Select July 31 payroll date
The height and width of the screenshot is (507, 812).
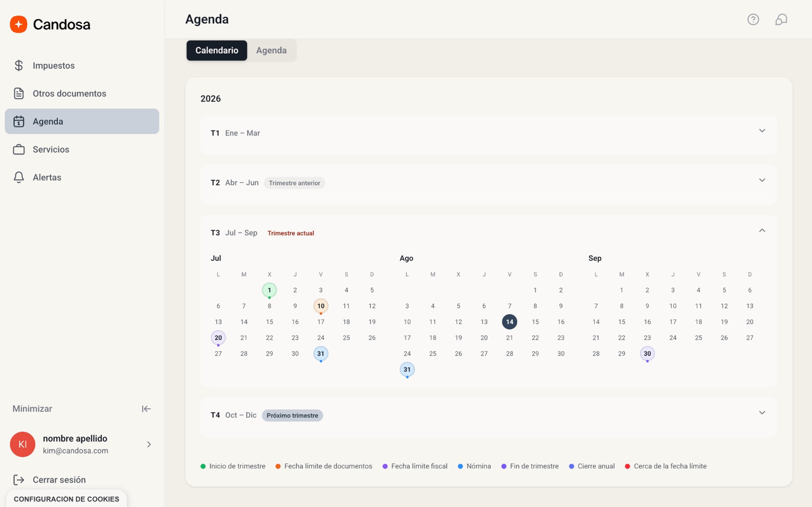coord(321,354)
